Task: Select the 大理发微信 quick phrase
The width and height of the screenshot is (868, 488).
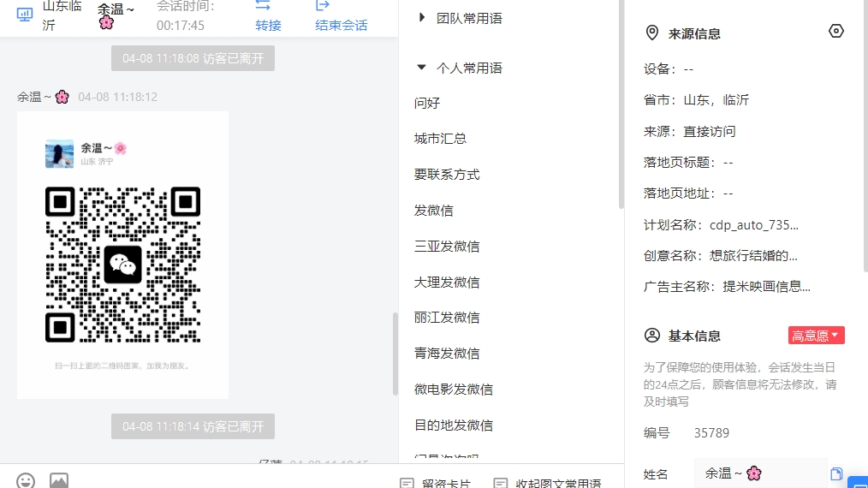Action: tap(447, 283)
